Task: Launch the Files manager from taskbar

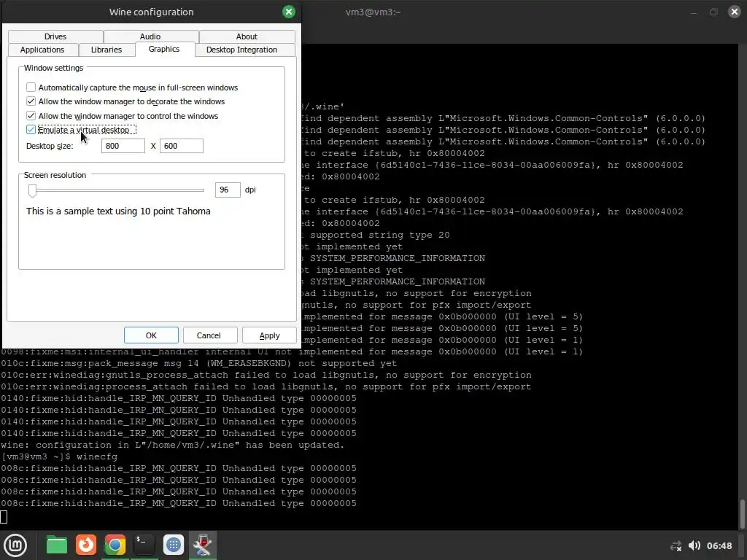Action: (57, 545)
